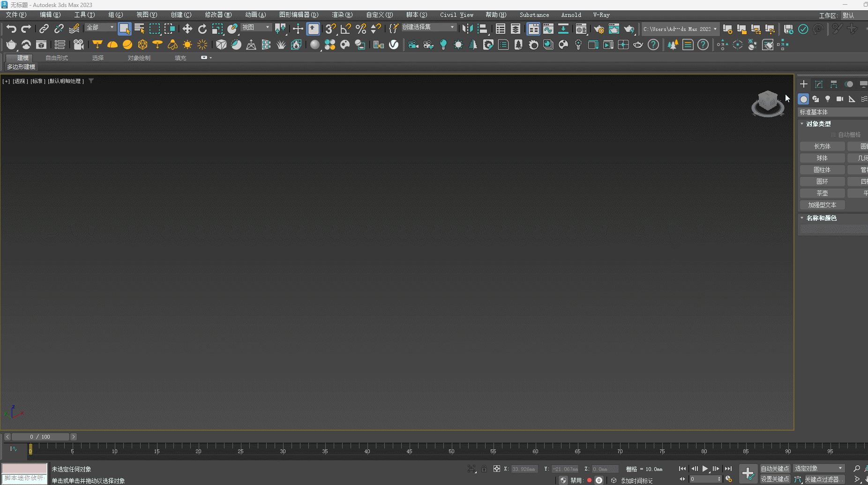Click the 长方体 box primitive button
Screen dimensions: 868x485
coord(822,146)
